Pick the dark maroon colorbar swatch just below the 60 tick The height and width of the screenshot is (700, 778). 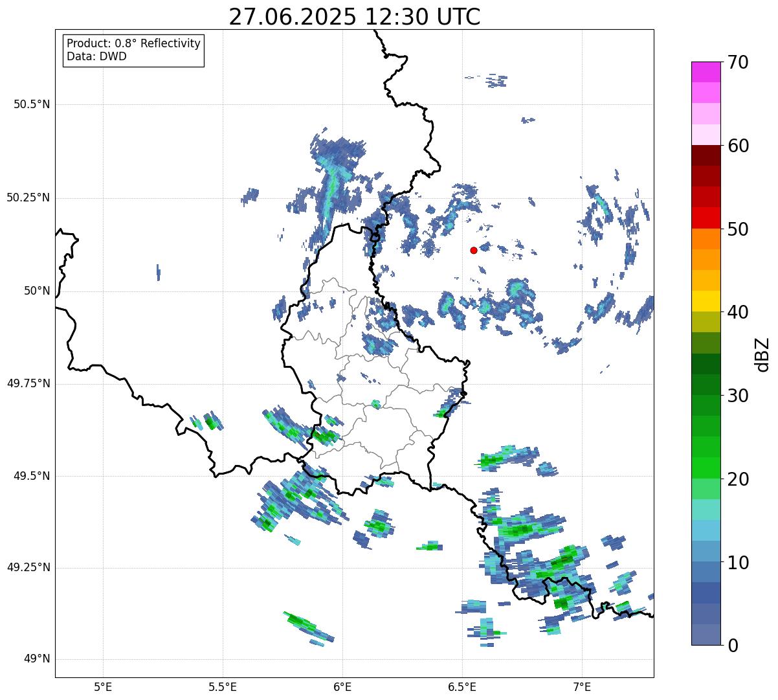(x=706, y=156)
